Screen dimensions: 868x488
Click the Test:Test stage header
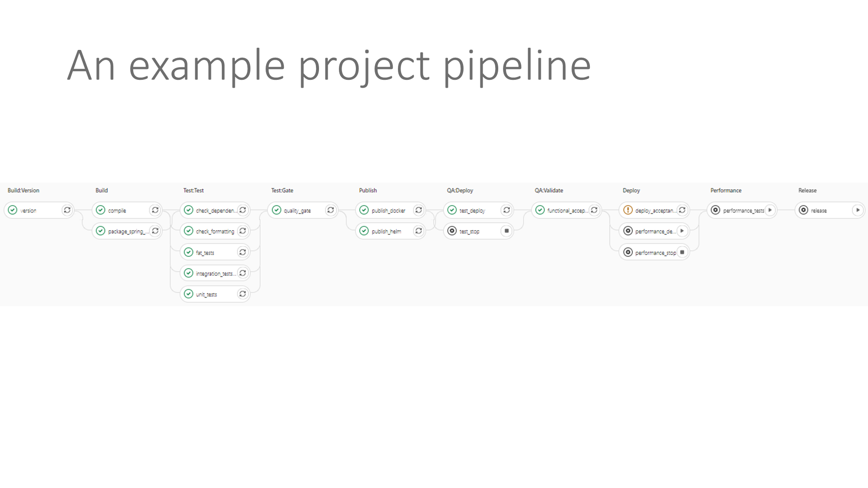[193, 190]
